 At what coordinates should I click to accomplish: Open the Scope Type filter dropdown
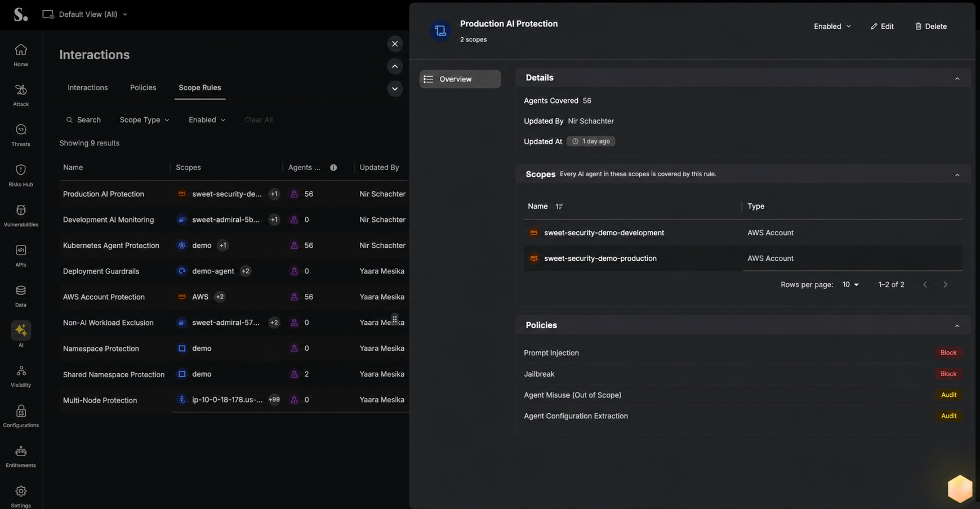144,120
